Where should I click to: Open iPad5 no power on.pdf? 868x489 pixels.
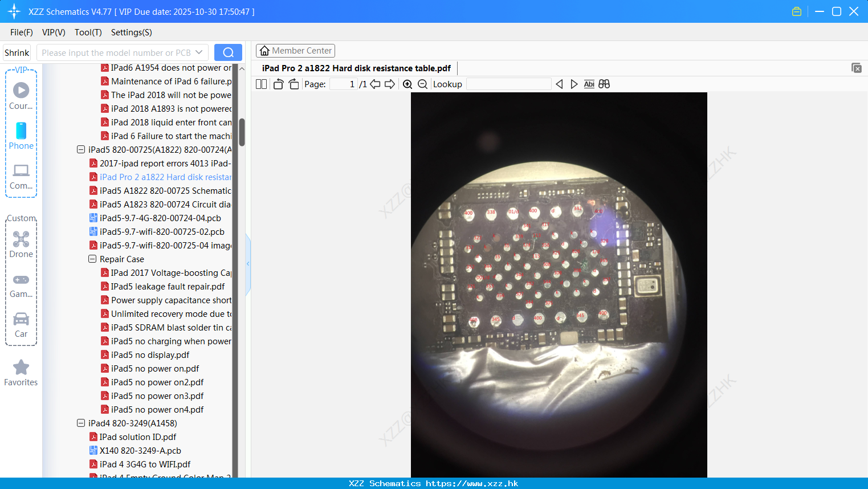coord(150,368)
